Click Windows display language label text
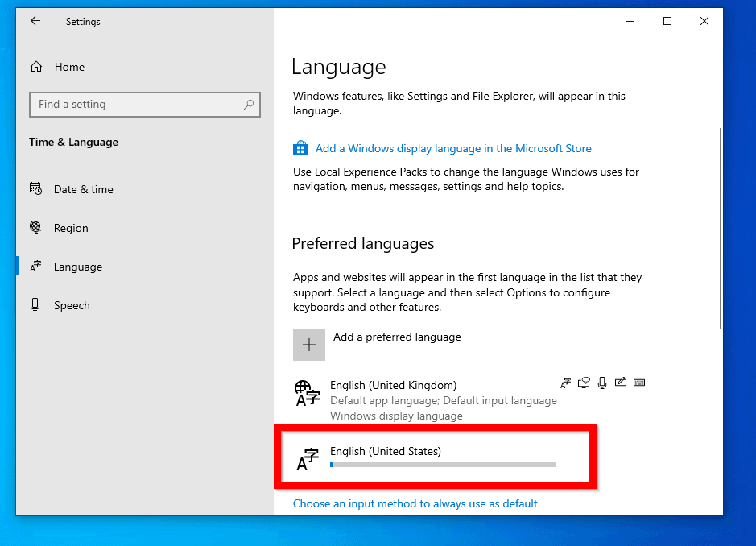756x546 pixels. point(396,416)
